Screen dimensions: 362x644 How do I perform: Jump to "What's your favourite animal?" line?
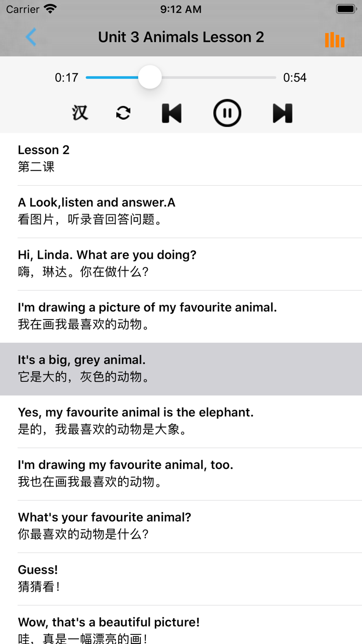pos(181,526)
